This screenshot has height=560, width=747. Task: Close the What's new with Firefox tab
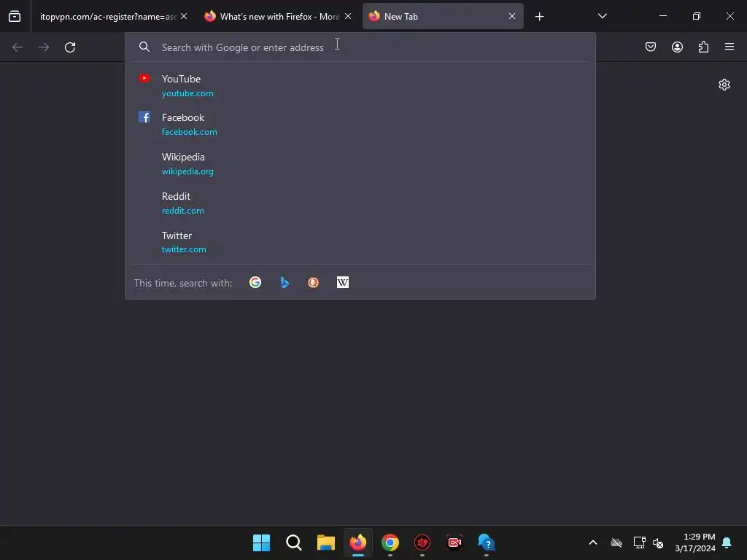point(348,16)
